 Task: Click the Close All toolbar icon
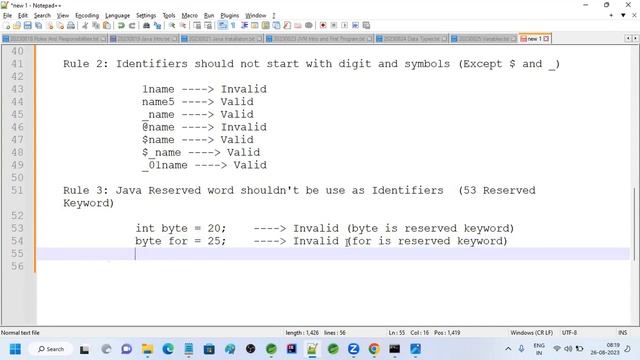pyautogui.click(x=60, y=25)
